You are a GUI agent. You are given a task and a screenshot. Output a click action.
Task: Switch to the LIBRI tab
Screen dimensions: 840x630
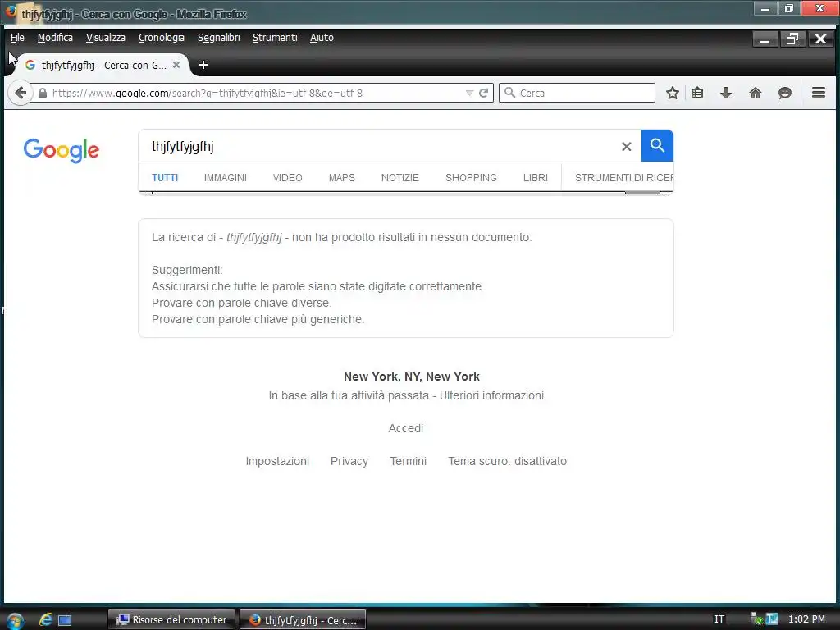tap(536, 178)
